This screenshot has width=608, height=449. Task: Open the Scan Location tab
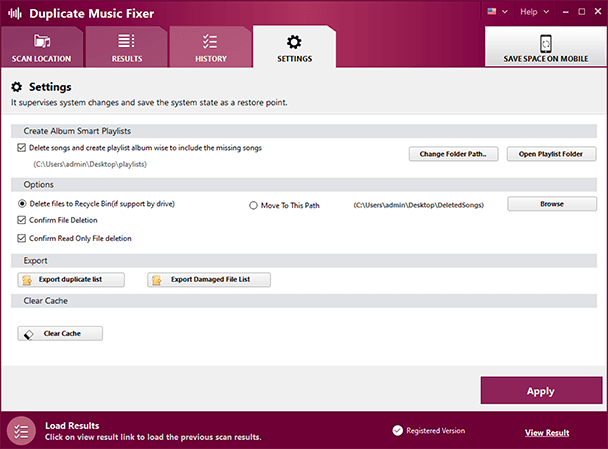41,47
